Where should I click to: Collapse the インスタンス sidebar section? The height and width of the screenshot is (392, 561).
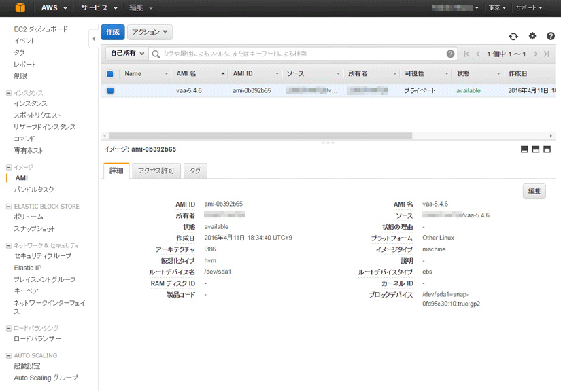(9, 92)
